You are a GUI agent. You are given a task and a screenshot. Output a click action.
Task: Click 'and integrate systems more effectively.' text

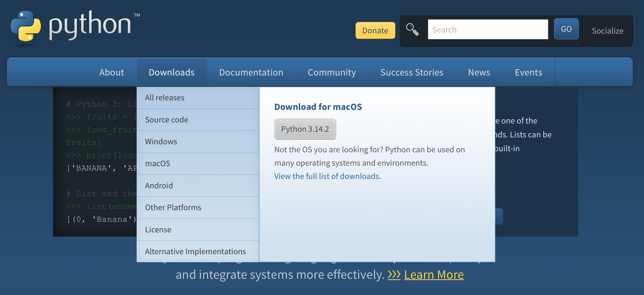280,275
